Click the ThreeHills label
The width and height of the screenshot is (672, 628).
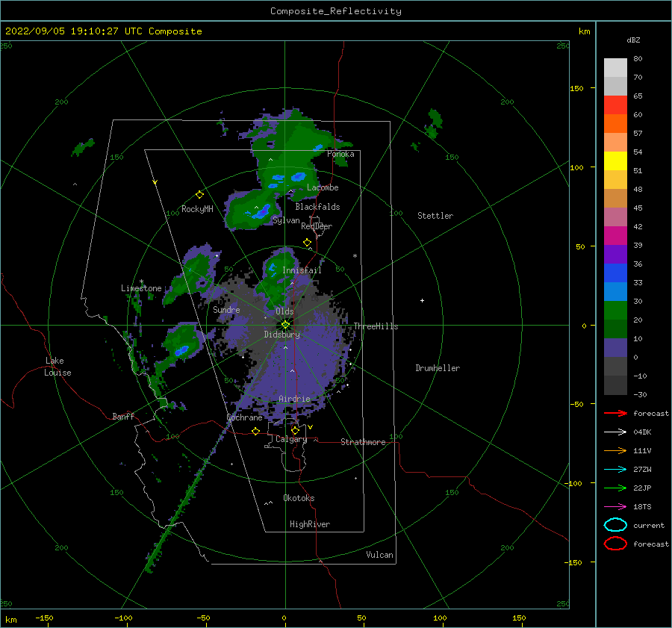point(376,326)
